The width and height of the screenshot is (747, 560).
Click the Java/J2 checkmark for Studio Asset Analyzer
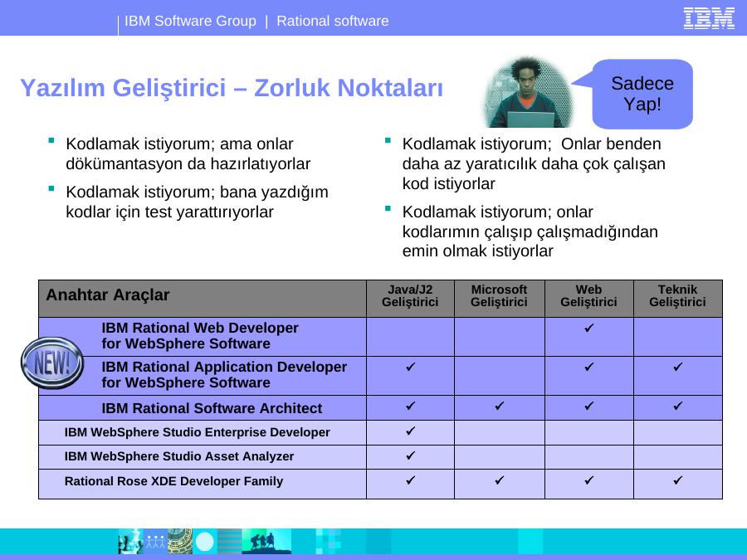410,455
